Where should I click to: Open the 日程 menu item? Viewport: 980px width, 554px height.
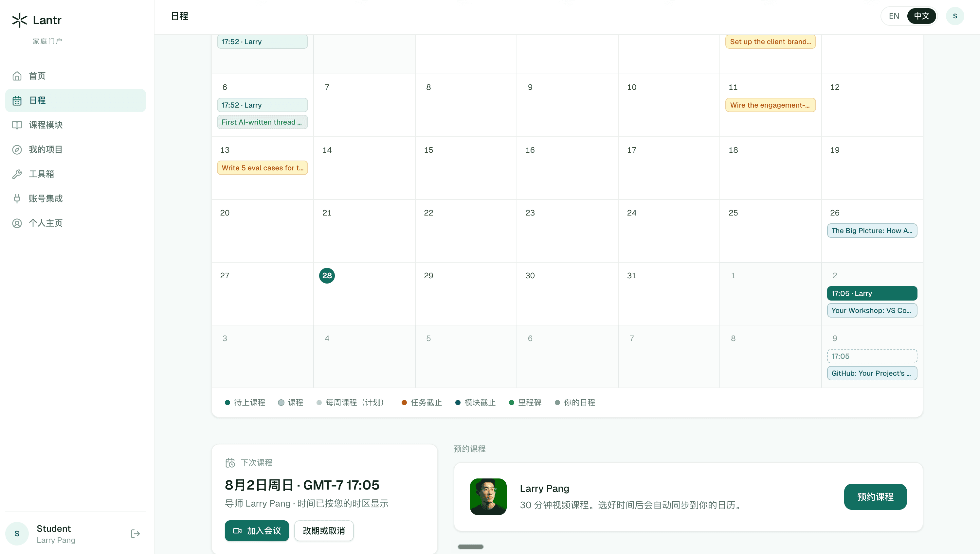75,100
